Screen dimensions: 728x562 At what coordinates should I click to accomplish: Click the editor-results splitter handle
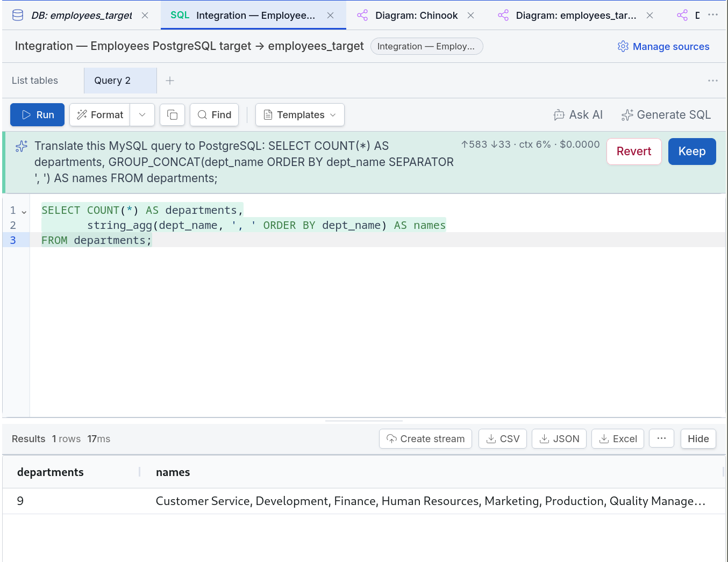tap(364, 421)
